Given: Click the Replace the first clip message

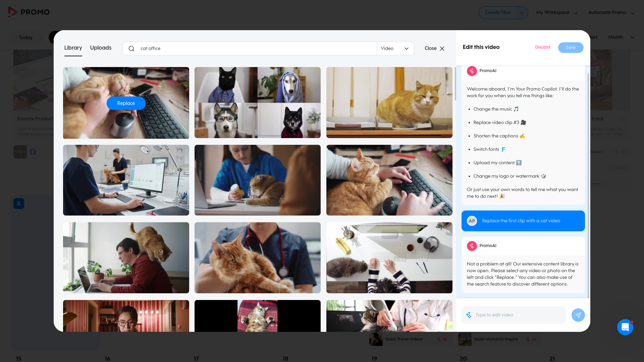Looking at the screenshot, I should 523,221.
